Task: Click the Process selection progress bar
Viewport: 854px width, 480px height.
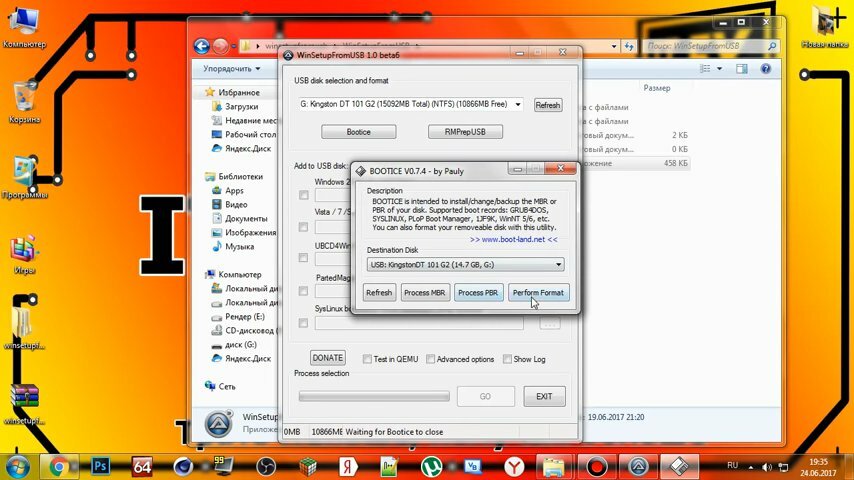Action: point(374,396)
